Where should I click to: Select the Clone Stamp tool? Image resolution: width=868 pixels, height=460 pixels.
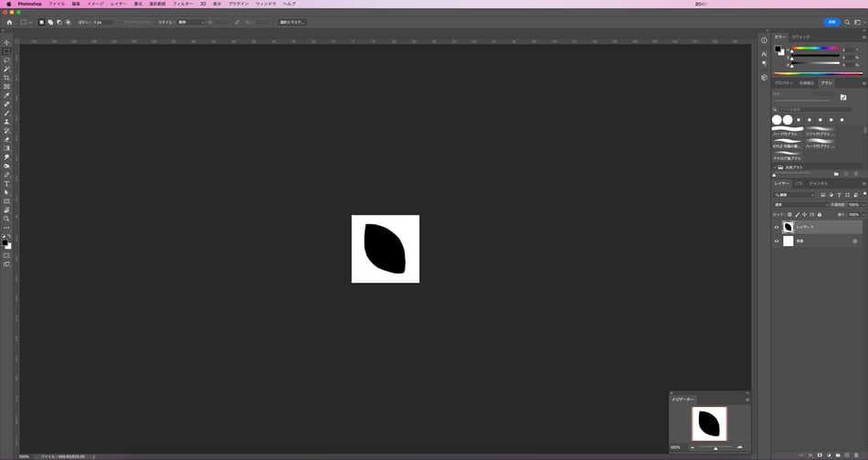[6, 122]
